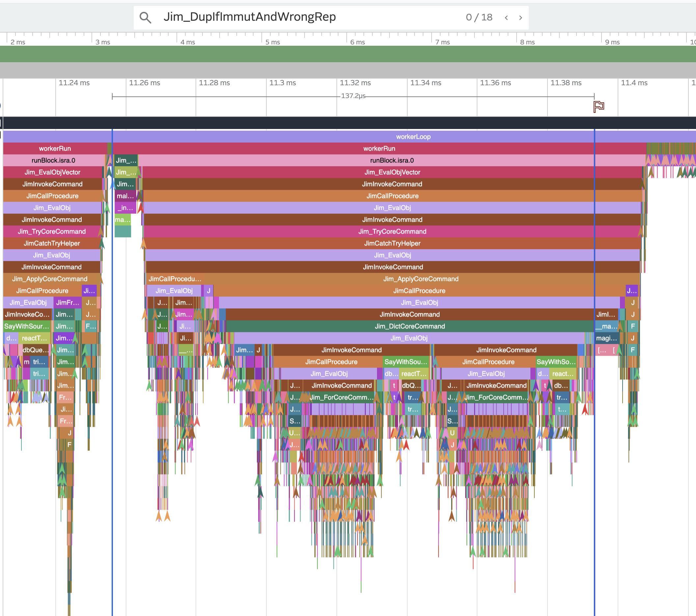This screenshot has width=696, height=616.
Task: Select the left Jim_ApplyCoreCommand slice
Action: point(50,279)
